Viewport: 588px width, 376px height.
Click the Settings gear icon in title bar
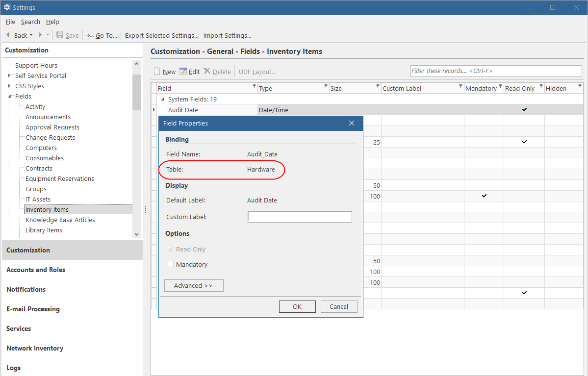tap(7, 7)
